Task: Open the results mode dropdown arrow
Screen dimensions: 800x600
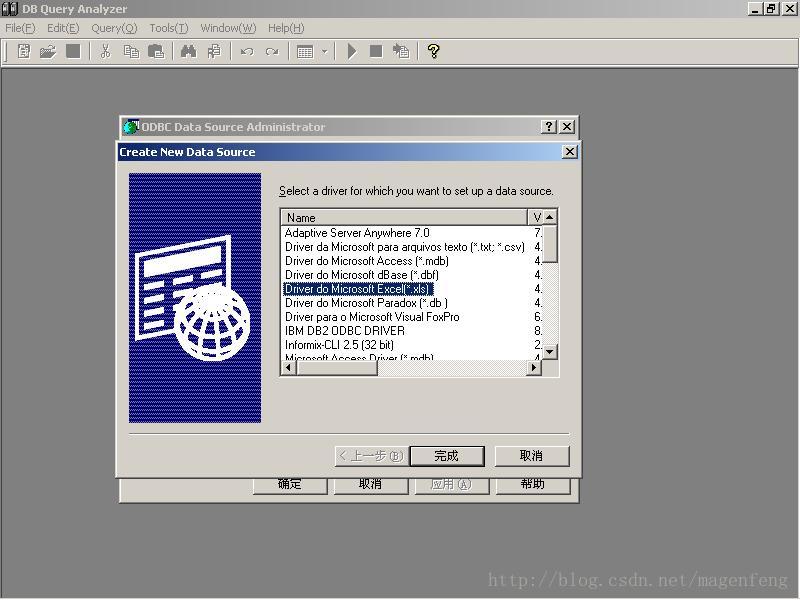Action: [x=324, y=52]
